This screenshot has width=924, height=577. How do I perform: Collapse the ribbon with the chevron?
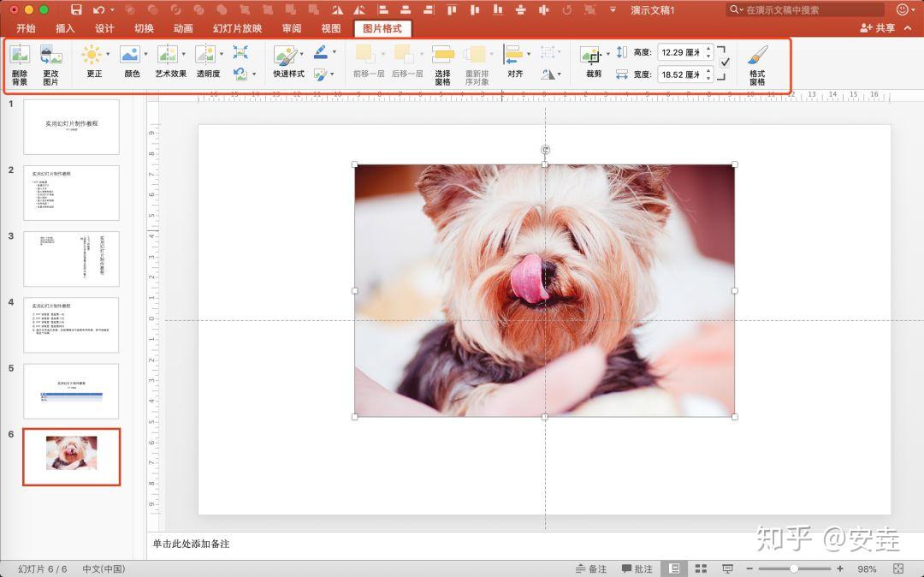tap(908, 27)
